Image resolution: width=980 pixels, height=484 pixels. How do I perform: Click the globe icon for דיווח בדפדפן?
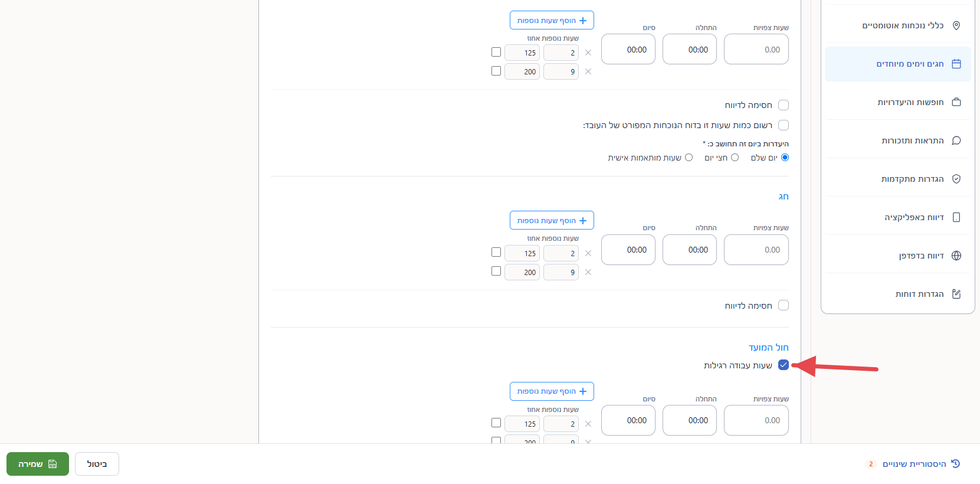click(x=956, y=256)
